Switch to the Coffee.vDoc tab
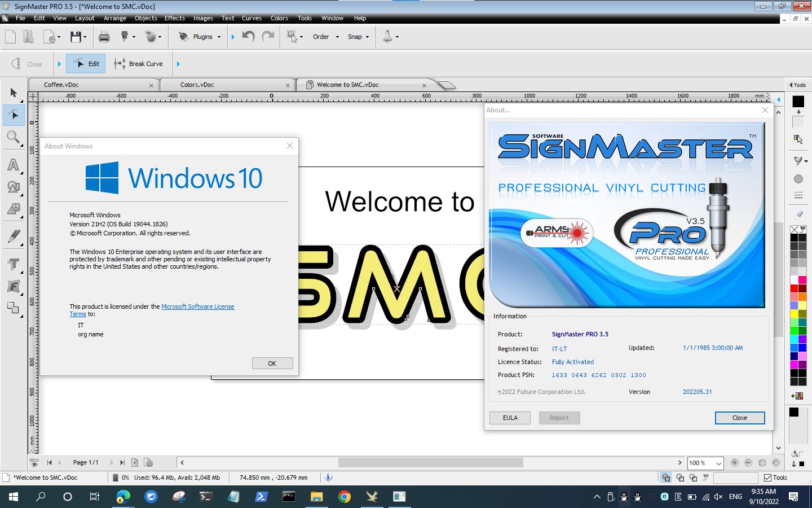Screen dimensions: 812x508 coord(61,85)
